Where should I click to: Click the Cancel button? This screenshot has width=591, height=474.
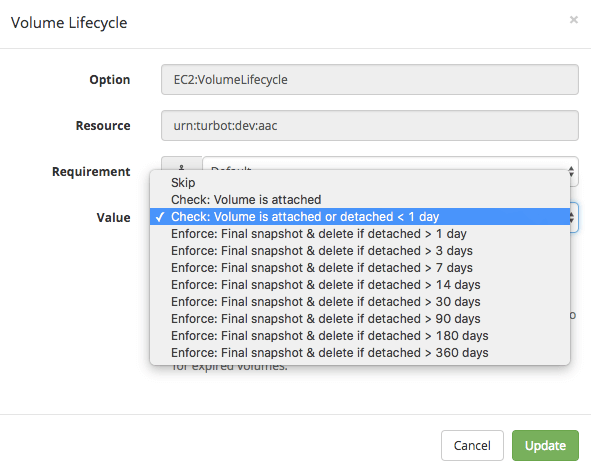click(x=472, y=445)
